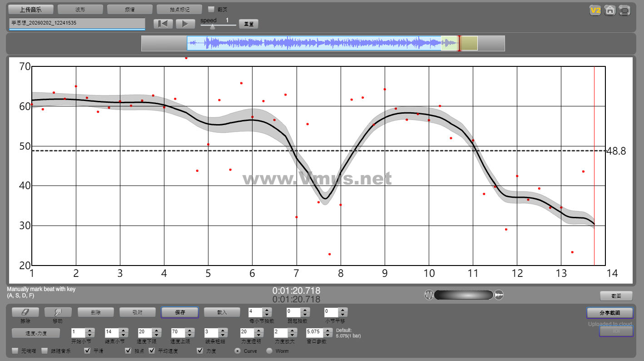Viewport: 644px width, 361px height.
Task: Click the V2 version icon
Action: (x=595, y=10)
